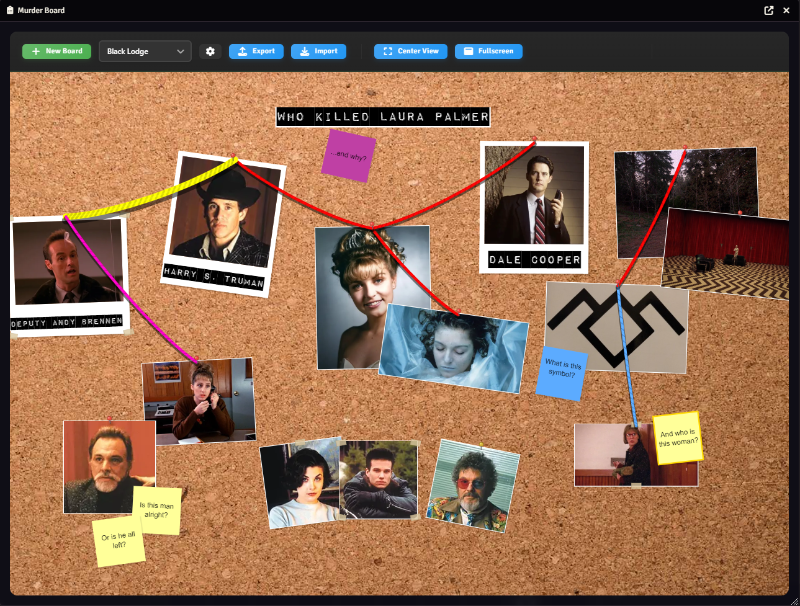The width and height of the screenshot is (800, 606).
Task: Click the red pin above Dale Cooper's photo
Action: point(534,140)
